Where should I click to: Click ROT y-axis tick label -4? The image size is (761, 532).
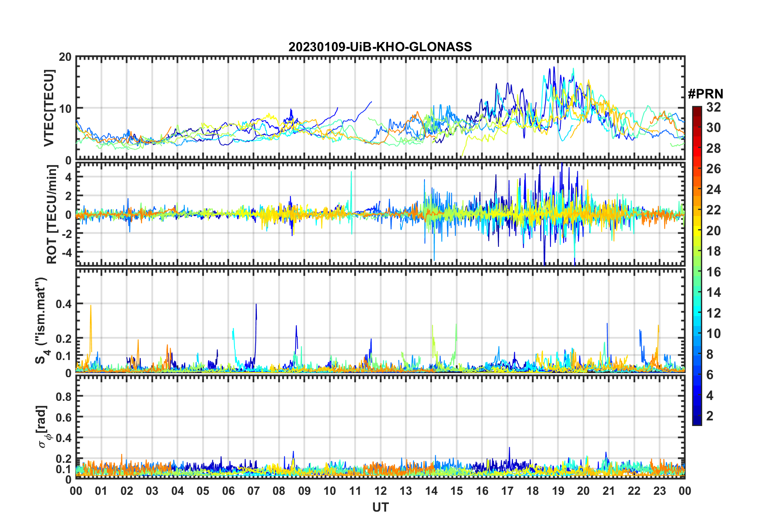tap(66, 253)
